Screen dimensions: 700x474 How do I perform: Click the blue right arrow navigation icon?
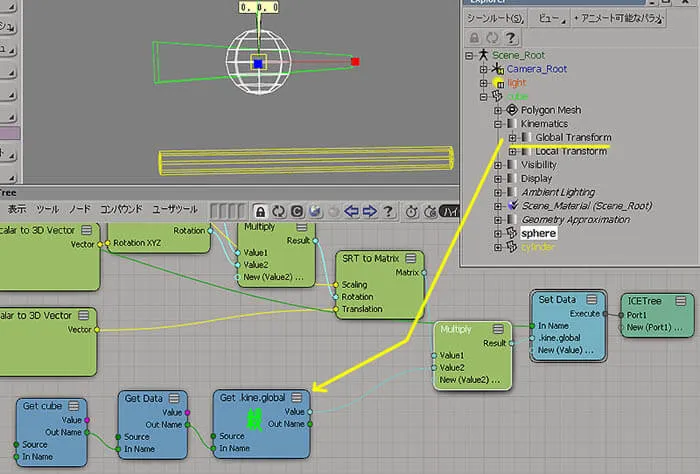[369, 211]
